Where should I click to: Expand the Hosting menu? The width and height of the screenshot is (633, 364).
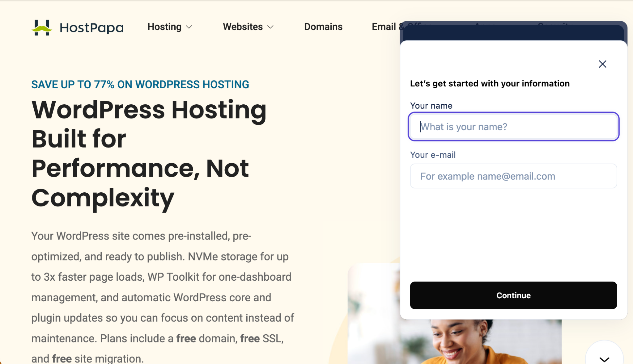pos(170,27)
